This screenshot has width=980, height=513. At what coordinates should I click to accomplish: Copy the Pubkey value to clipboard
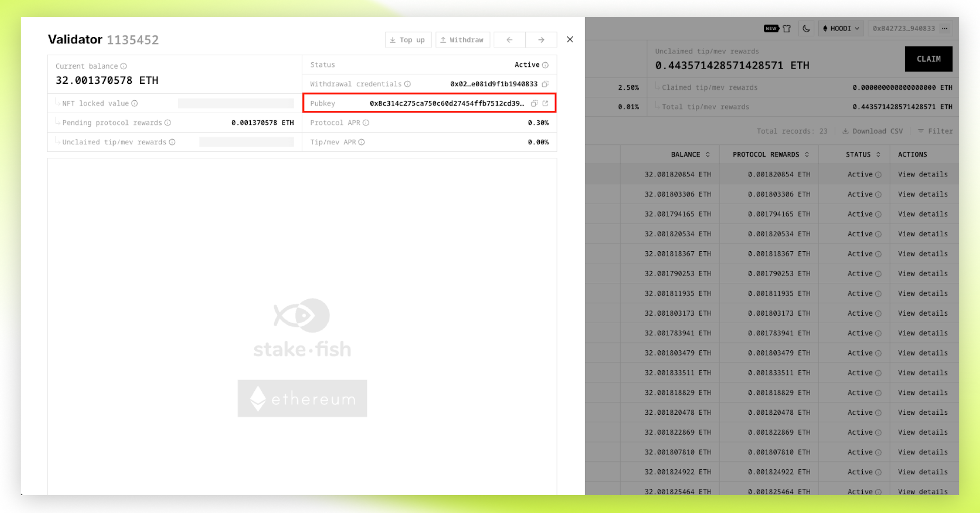tap(534, 103)
